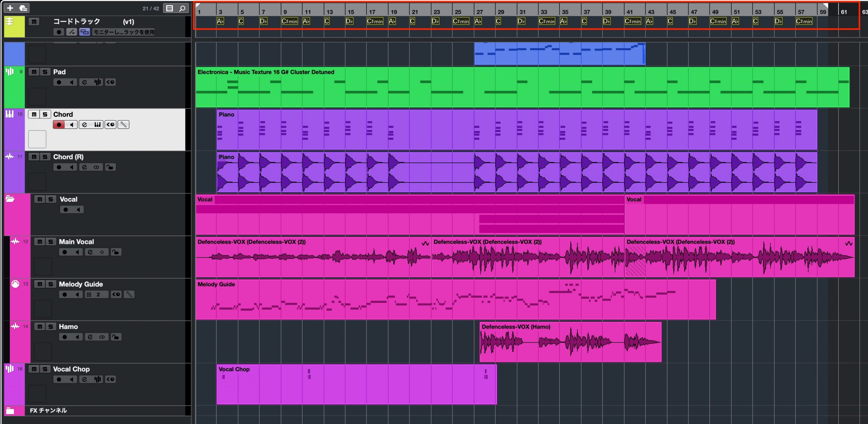Viewport: 868px width, 424px height.
Task: Mute the chord track (コードトラック)
Action: pyautogui.click(x=34, y=22)
